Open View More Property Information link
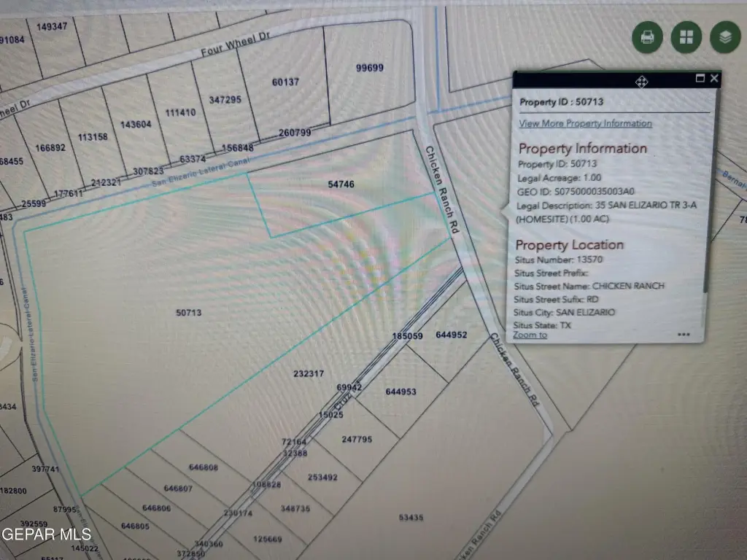Screen dimensions: 747x560 tap(585, 123)
